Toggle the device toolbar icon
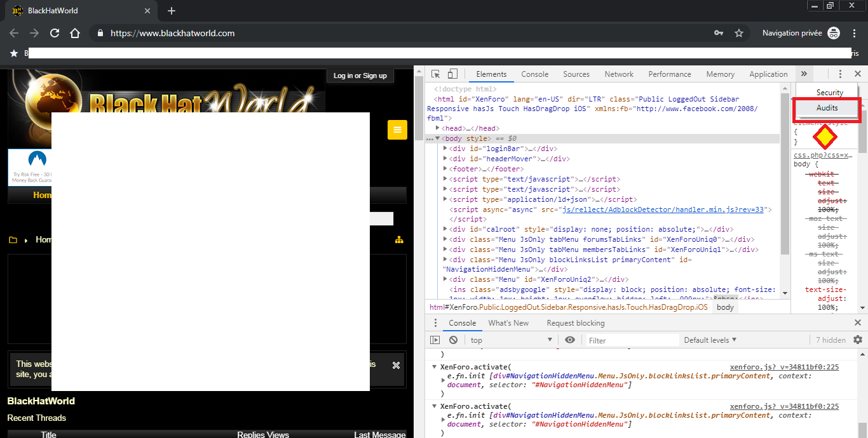The image size is (868, 438). 452,74
